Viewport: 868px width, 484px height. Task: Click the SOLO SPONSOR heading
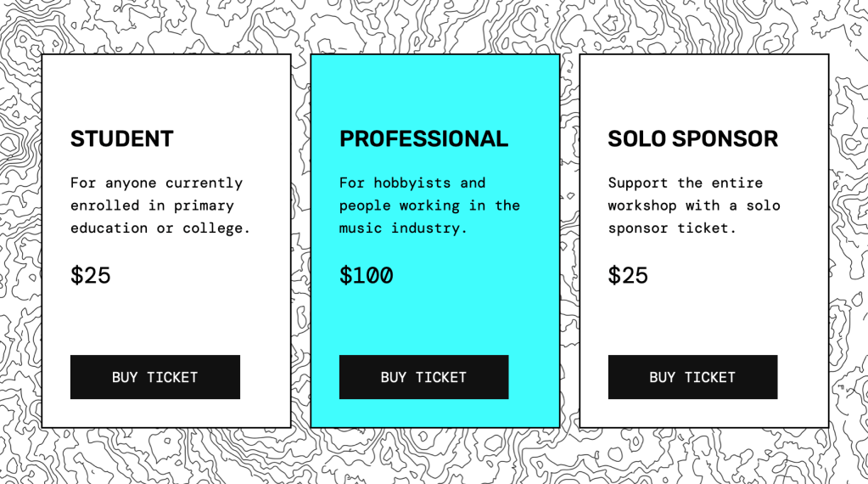click(692, 139)
